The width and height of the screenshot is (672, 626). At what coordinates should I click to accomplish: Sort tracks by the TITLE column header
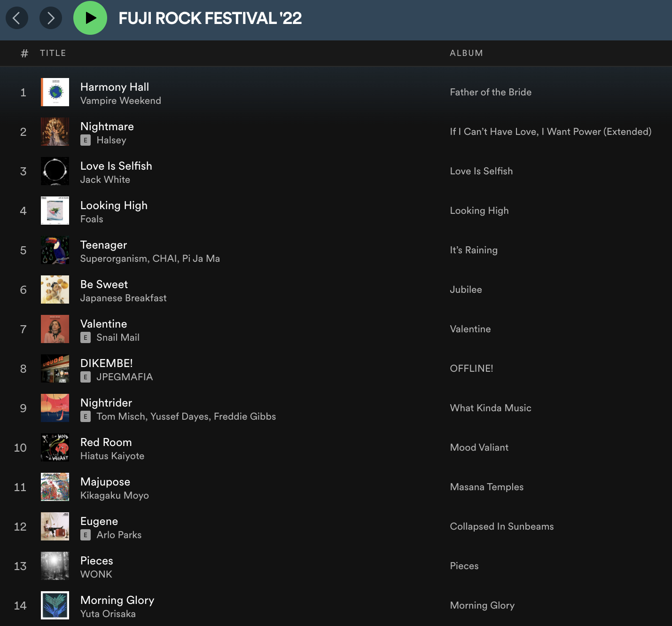pyautogui.click(x=53, y=53)
